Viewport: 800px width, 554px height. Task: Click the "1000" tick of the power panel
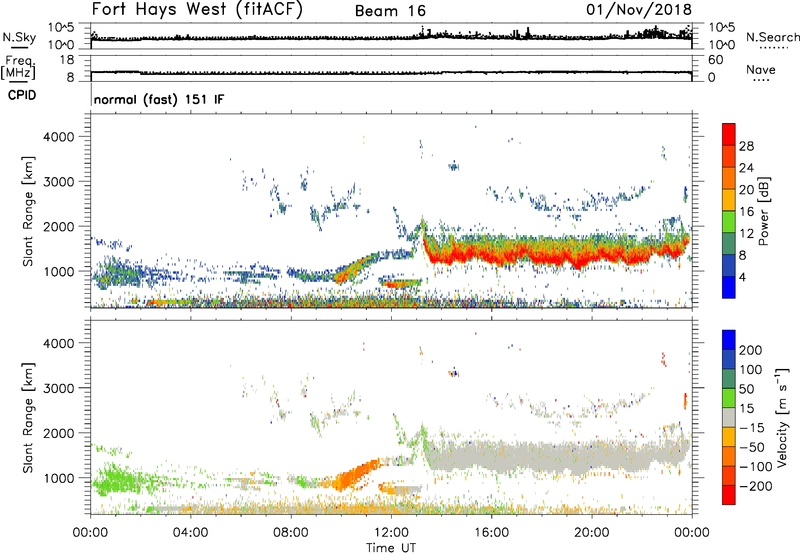(59, 271)
